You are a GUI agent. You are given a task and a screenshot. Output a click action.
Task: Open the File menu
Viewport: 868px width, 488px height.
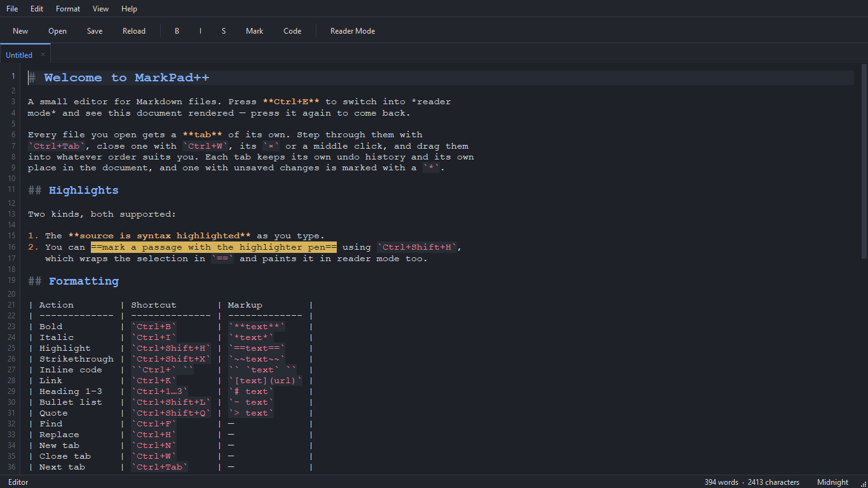tap(12, 9)
